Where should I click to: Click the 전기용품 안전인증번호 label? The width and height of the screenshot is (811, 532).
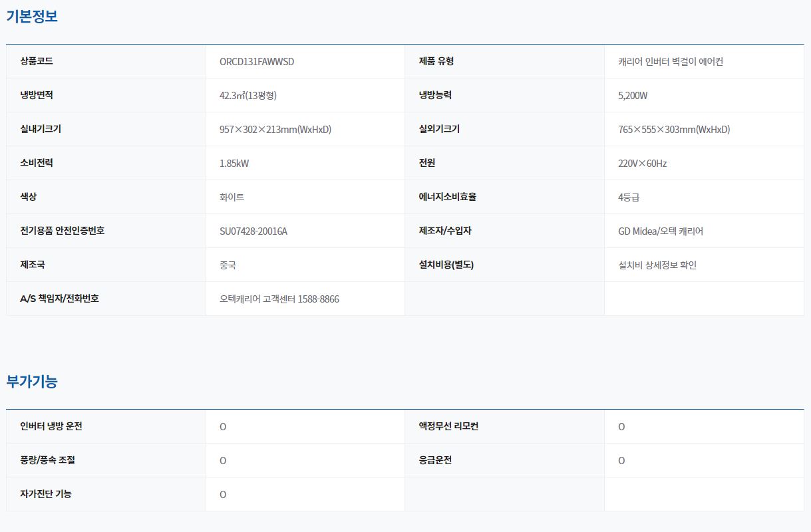[x=63, y=231]
